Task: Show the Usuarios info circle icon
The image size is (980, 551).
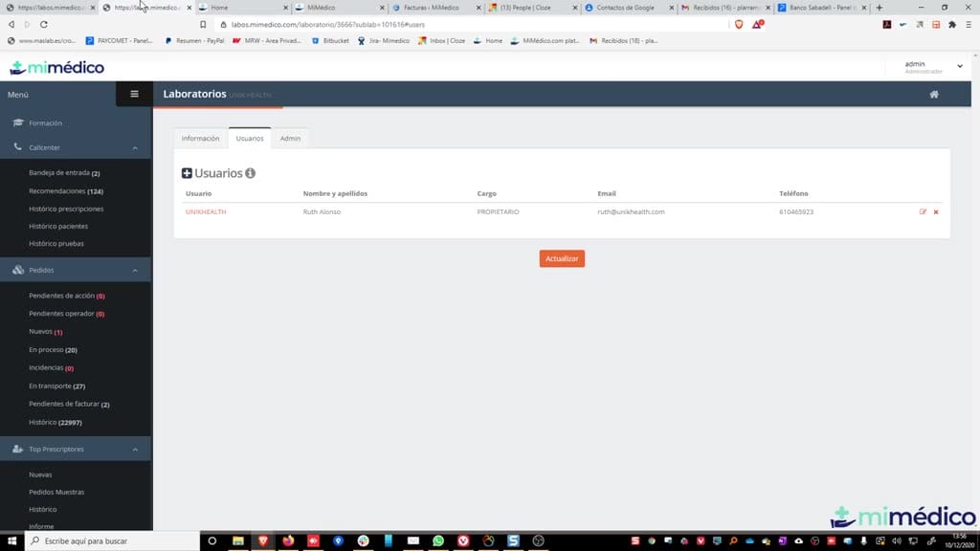Action: (250, 173)
